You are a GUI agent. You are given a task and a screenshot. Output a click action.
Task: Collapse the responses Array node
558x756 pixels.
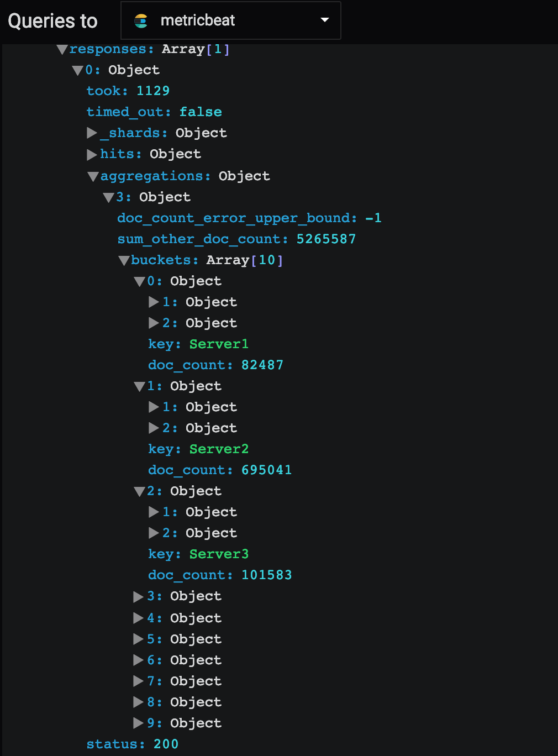point(62,49)
